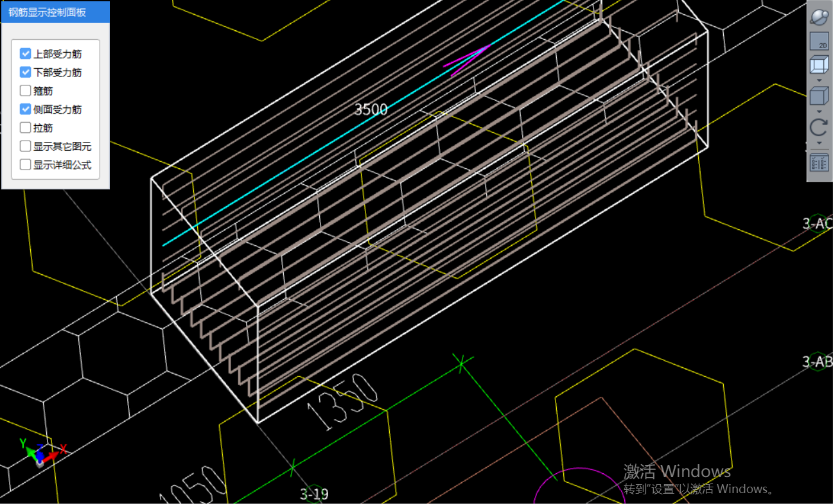
Task: Select the wireframe cube view icon
Action: (819, 66)
